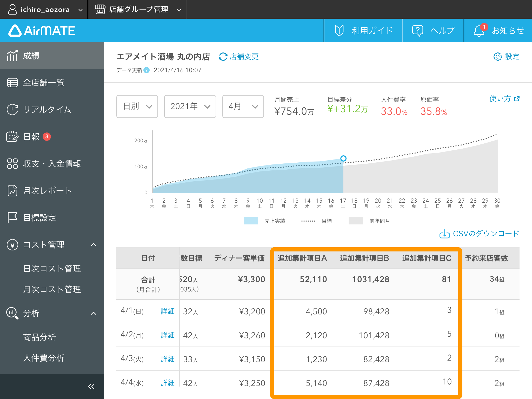The width and height of the screenshot is (532, 399).
Task: Open 詳細 for 4/1
Action: (x=168, y=311)
